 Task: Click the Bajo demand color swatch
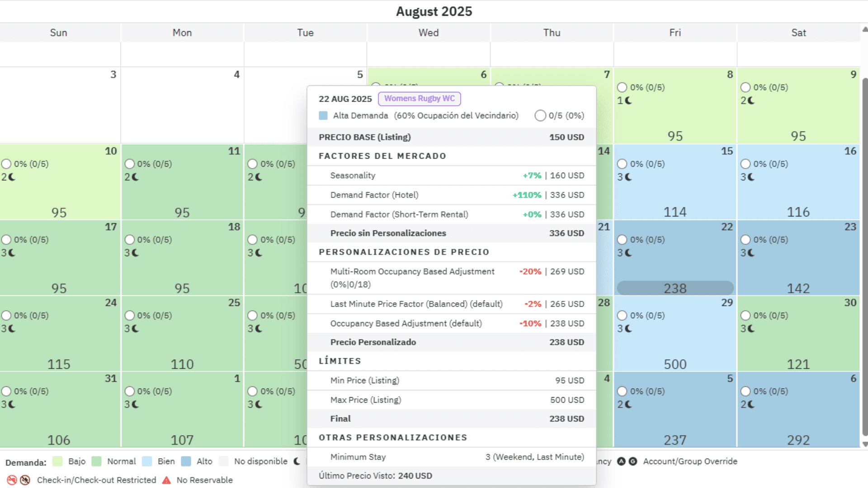pyautogui.click(x=57, y=461)
